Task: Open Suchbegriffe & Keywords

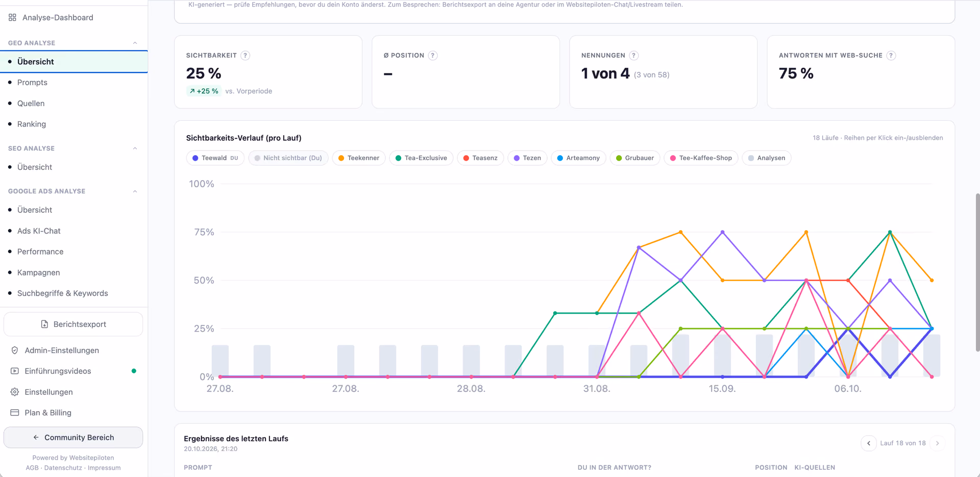Action: click(x=74, y=293)
